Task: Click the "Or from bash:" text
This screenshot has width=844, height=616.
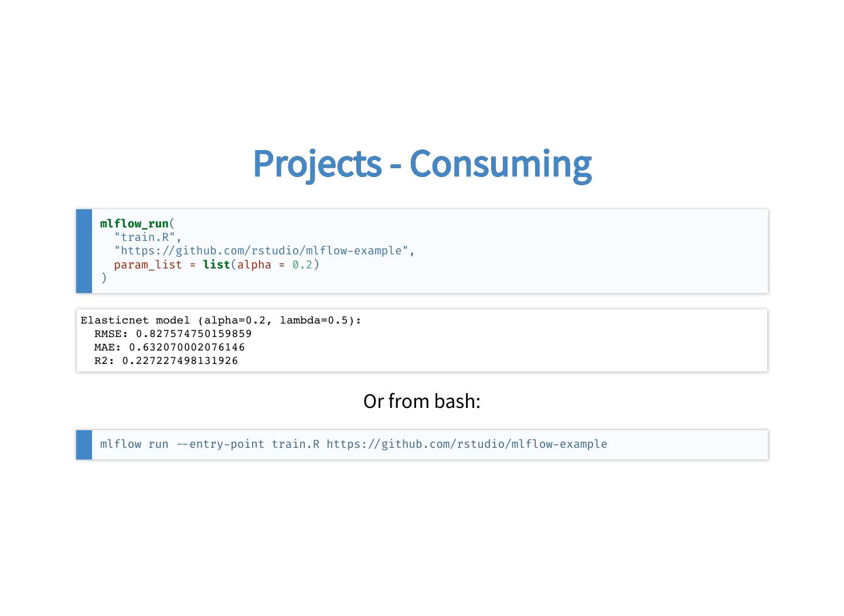Action: 422,401
